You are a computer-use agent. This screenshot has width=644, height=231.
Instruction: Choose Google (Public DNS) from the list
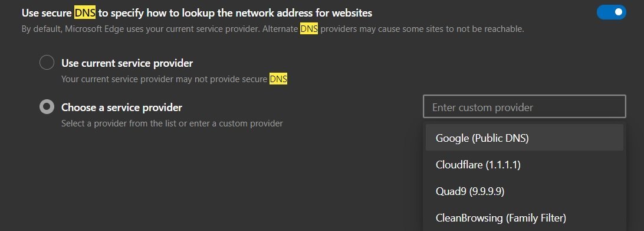pyautogui.click(x=524, y=138)
